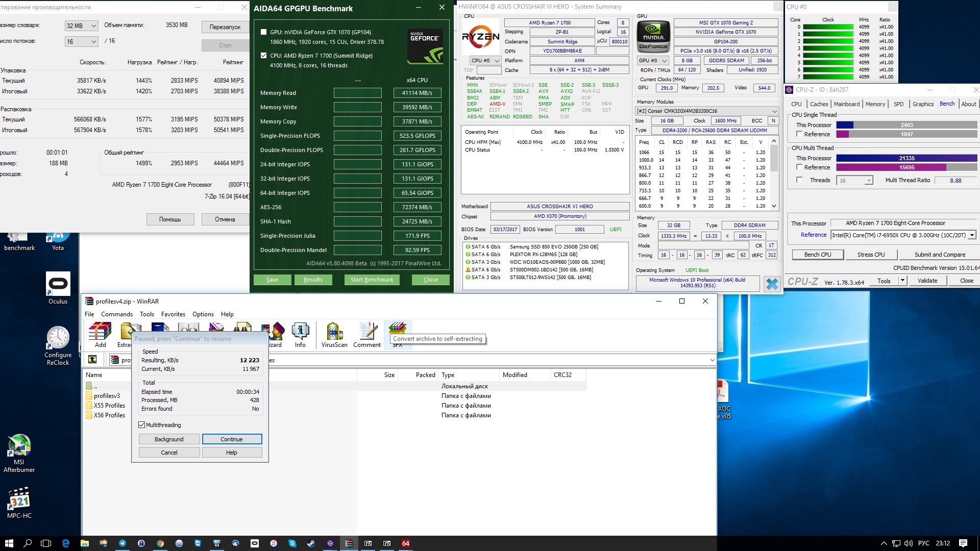Click the Start Benchmark button in AIDA64
Image resolution: width=980 pixels, height=551 pixels.
[372, 280]
